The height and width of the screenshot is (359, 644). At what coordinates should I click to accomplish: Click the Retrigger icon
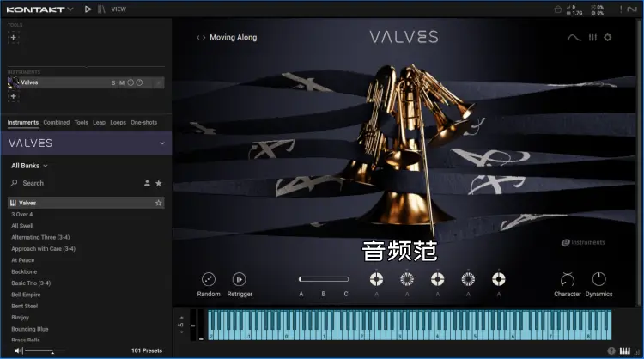pos(239,279)
